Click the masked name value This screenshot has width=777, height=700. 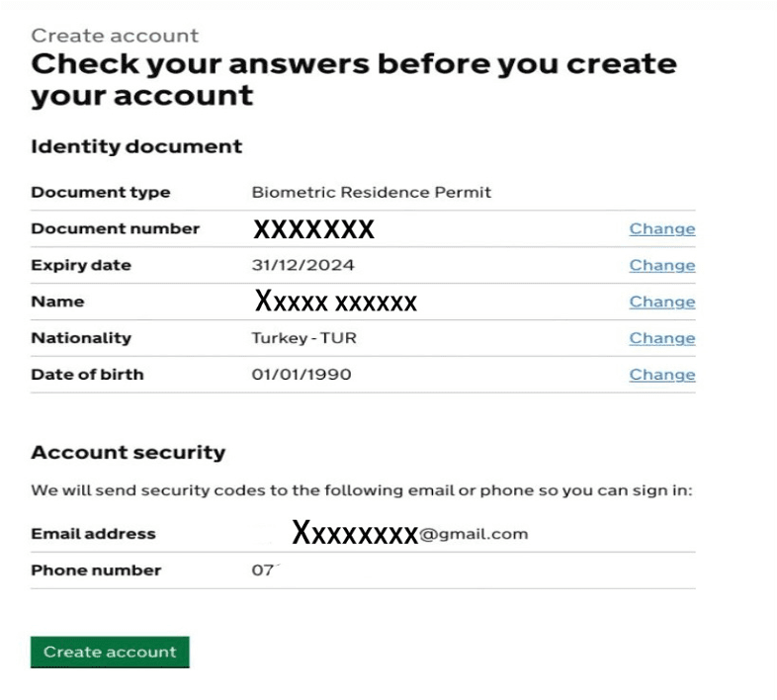(x=335, y=302)
